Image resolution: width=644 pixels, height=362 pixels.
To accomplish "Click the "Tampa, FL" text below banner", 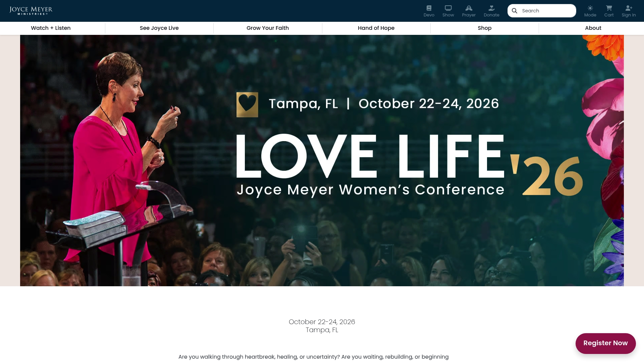I will pyautogui.click(x=322, y=330).
